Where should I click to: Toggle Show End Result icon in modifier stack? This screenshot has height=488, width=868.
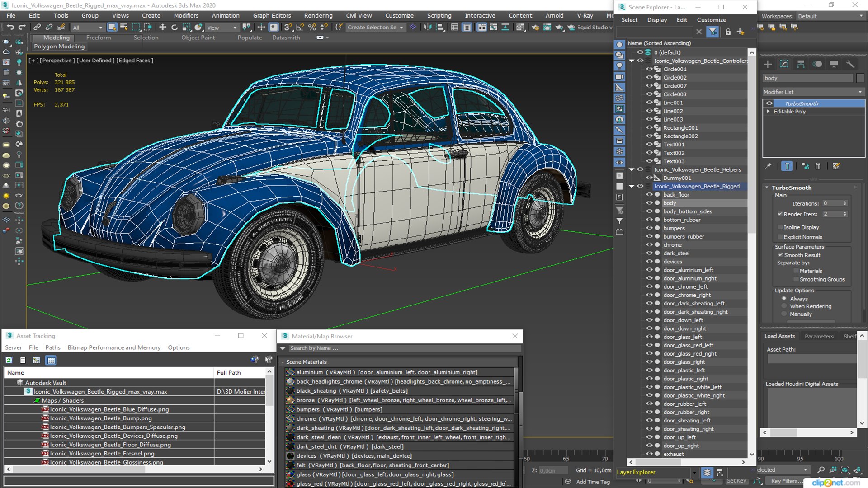[x=787, y=166]
